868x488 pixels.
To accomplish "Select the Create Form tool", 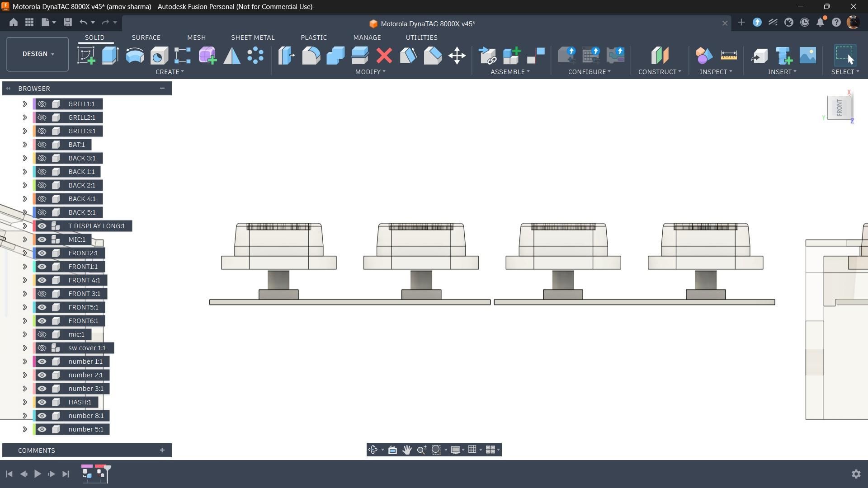I will [x=208, y=56].
